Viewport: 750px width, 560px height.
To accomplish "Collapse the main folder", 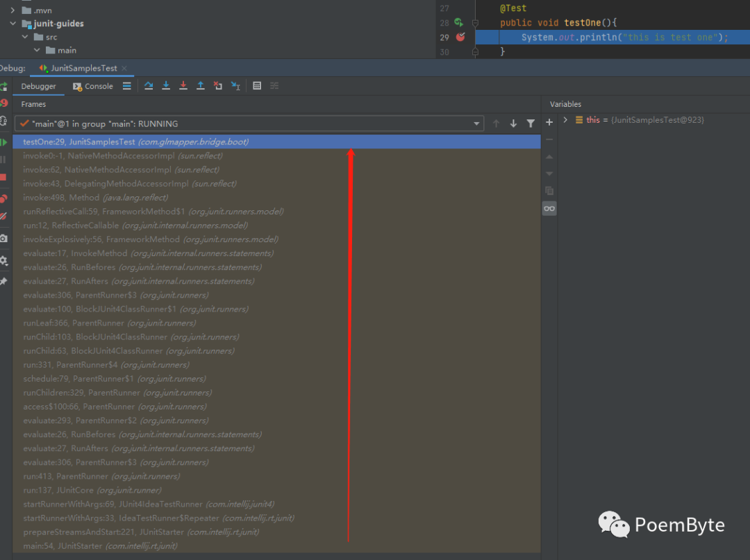I will (37, 50).
